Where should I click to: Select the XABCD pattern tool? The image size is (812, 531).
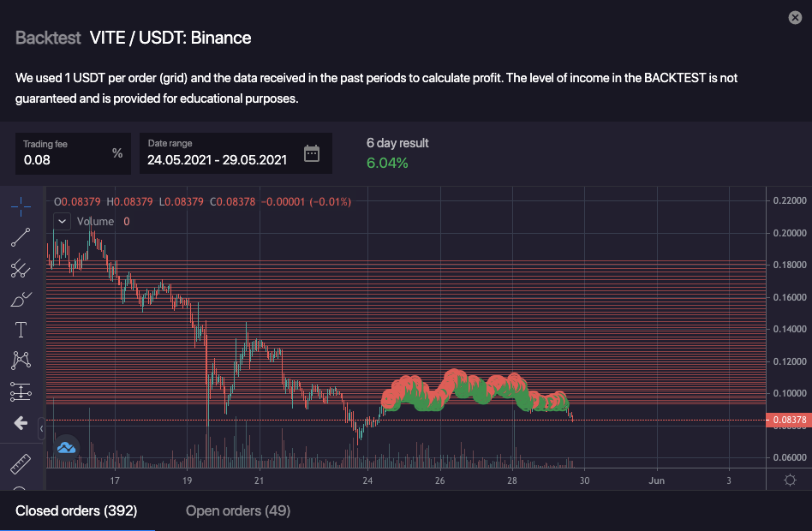[x=21, y=361]
